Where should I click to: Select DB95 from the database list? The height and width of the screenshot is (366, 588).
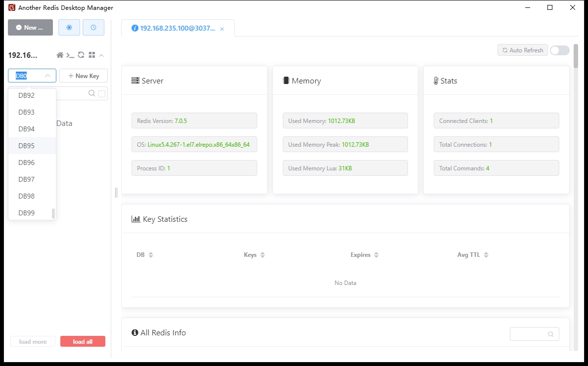click(x=27, y=146)
